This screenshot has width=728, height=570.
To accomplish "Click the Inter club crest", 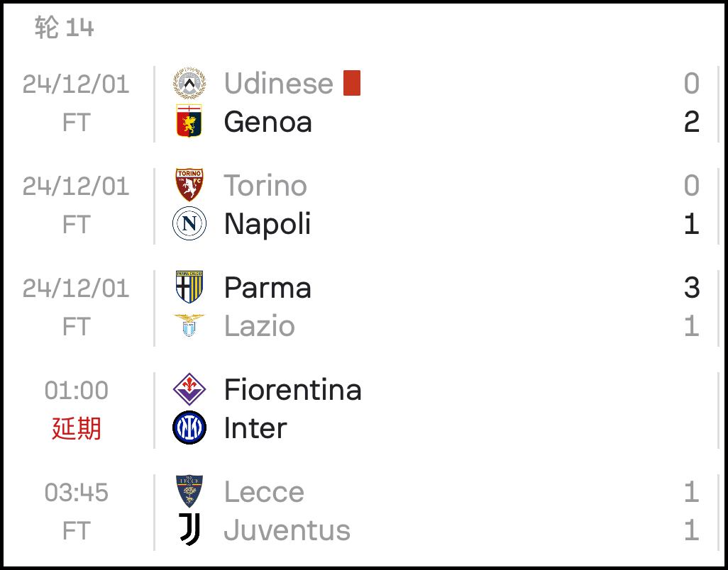I will (189, 428).
